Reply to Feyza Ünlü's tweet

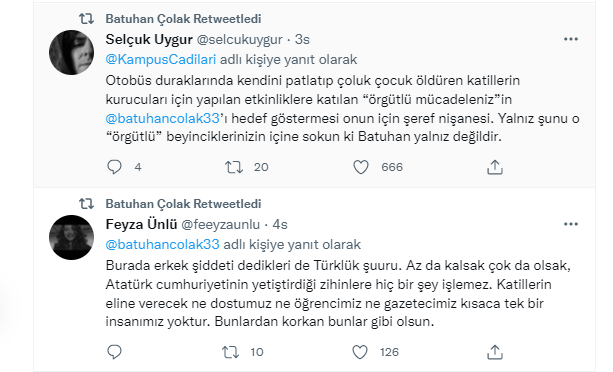pyautogui.click(x=114, y=352)
